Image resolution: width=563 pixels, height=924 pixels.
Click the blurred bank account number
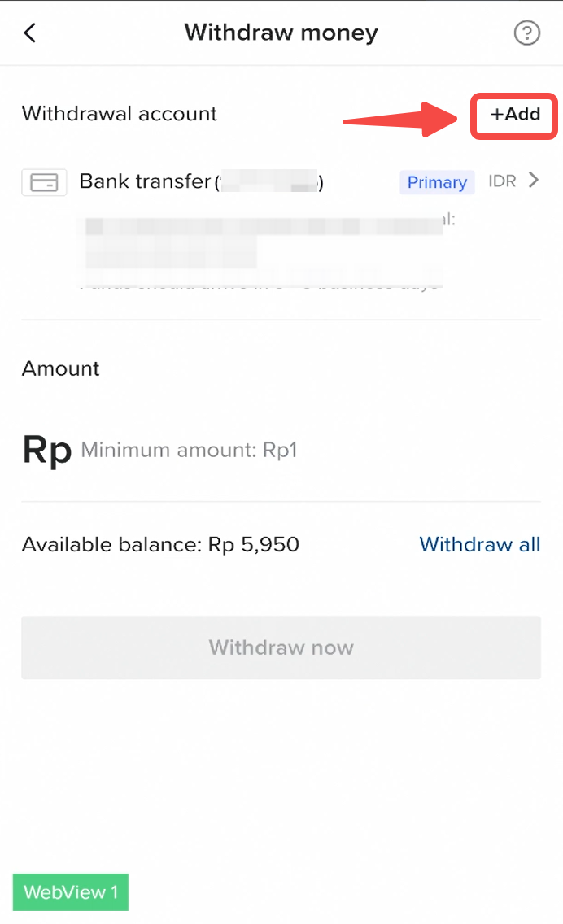point(270,182)
